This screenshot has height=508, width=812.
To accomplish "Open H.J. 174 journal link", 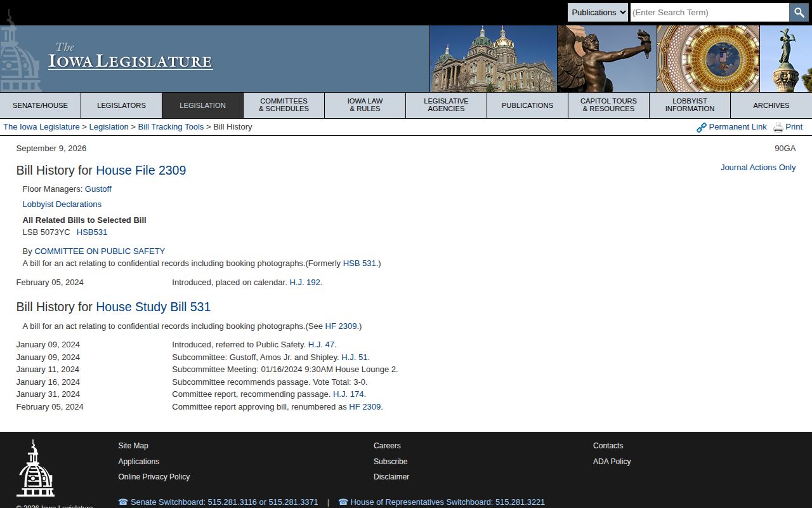I will pyautogui.click(x=348, y=394).
